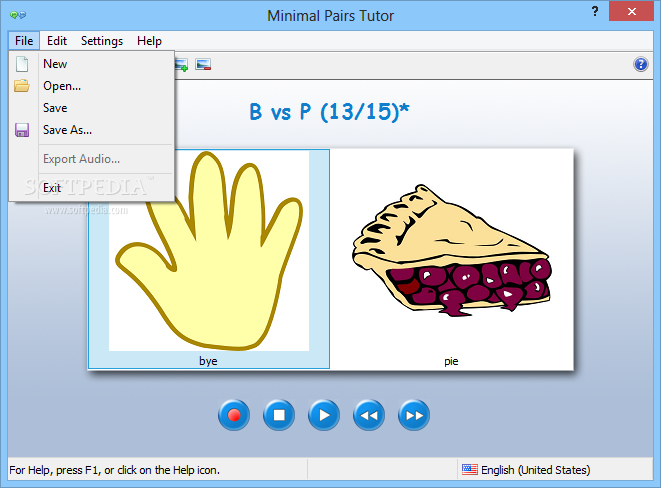Click the Export Audio... menu entry

[91, 159]
